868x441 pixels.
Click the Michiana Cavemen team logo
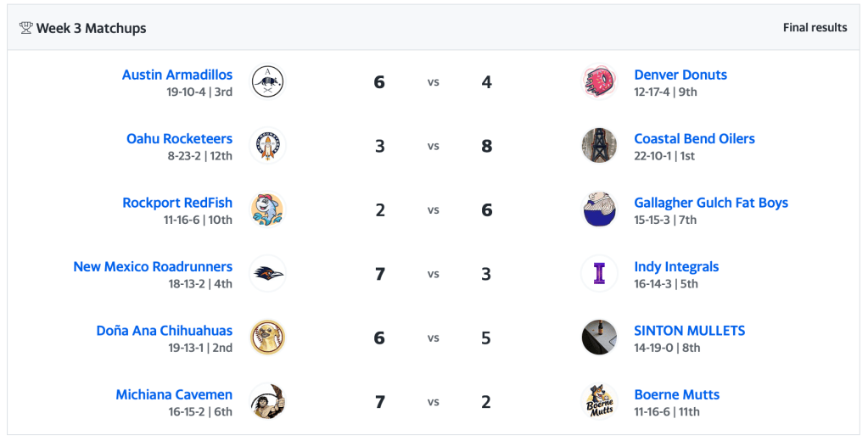267,402
